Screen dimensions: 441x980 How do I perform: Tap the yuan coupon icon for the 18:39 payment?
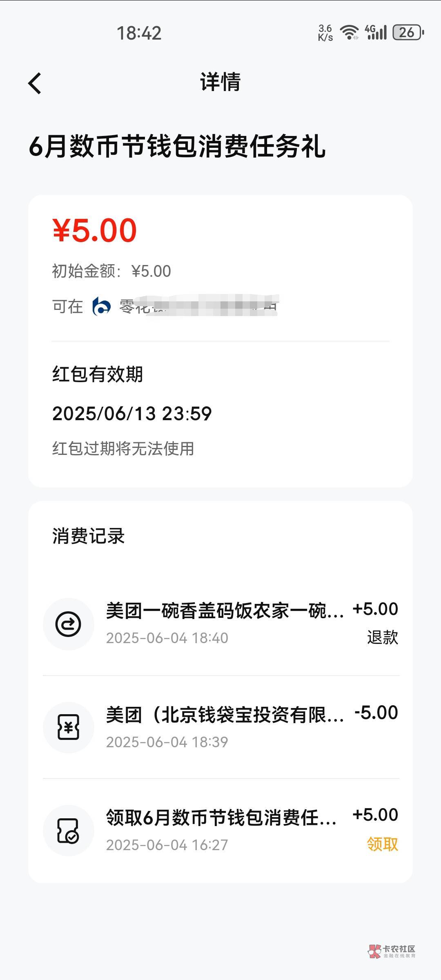pos(68,727)
